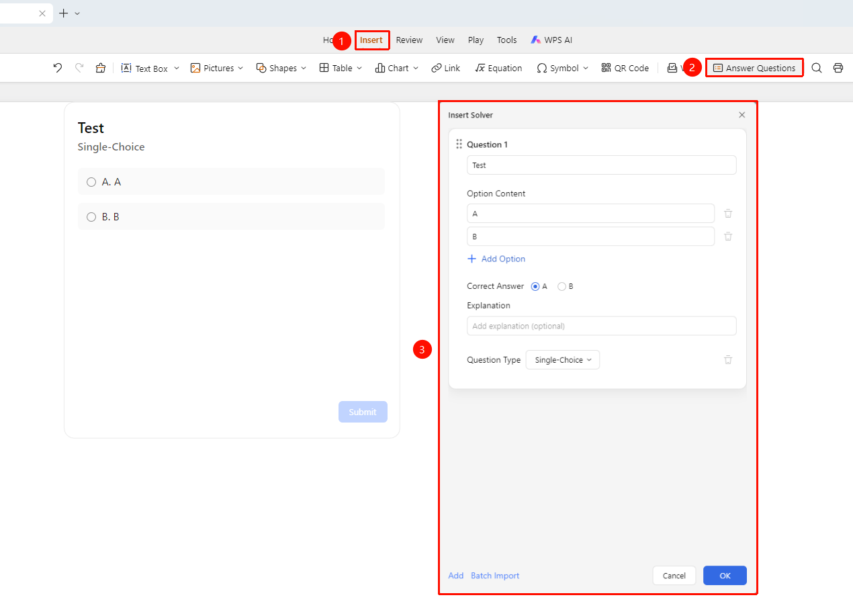Go to the Play tab

tap(476, 40)
